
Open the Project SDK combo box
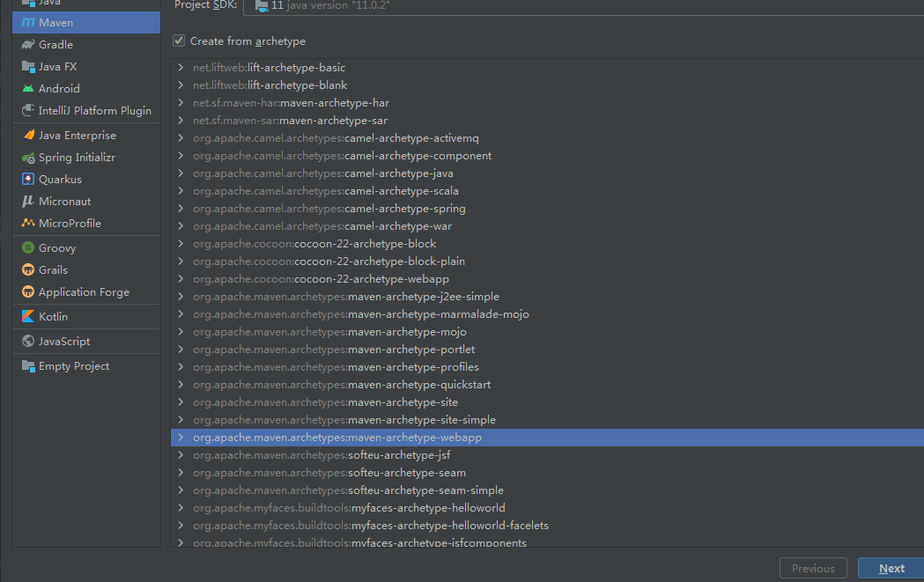583,6
